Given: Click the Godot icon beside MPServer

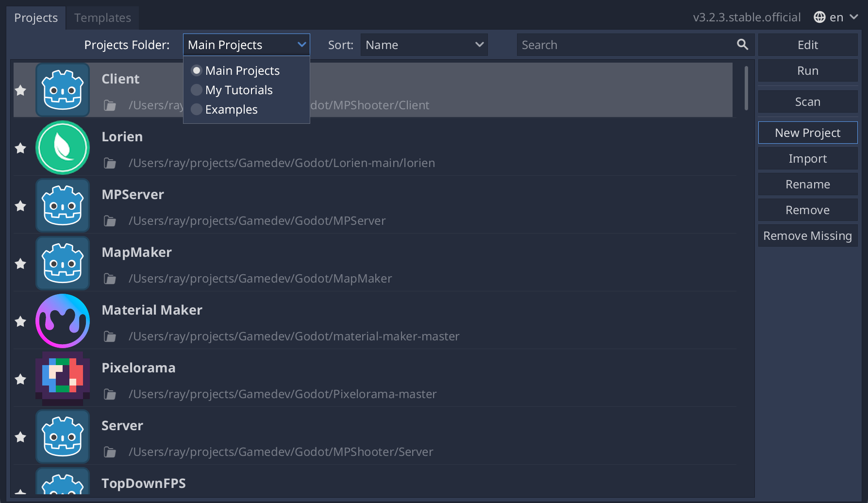Looking at the screenshot, I should click(x=63, y=205).
